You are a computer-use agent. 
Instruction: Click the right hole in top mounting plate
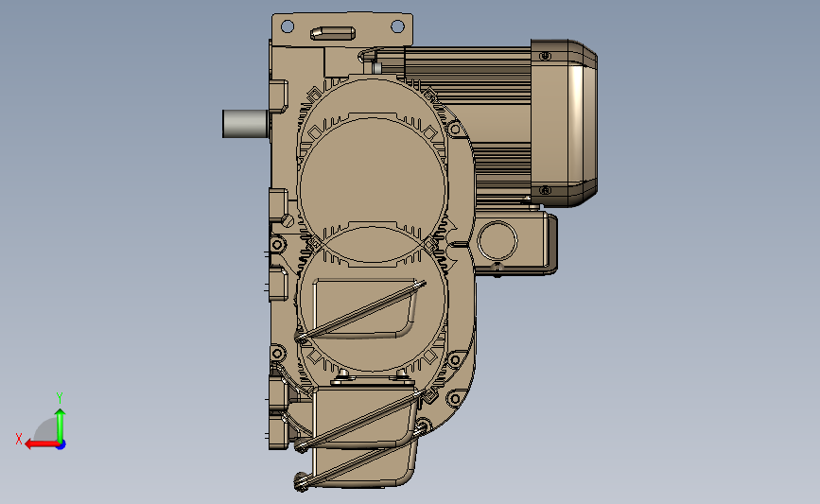tap(397, 26)
